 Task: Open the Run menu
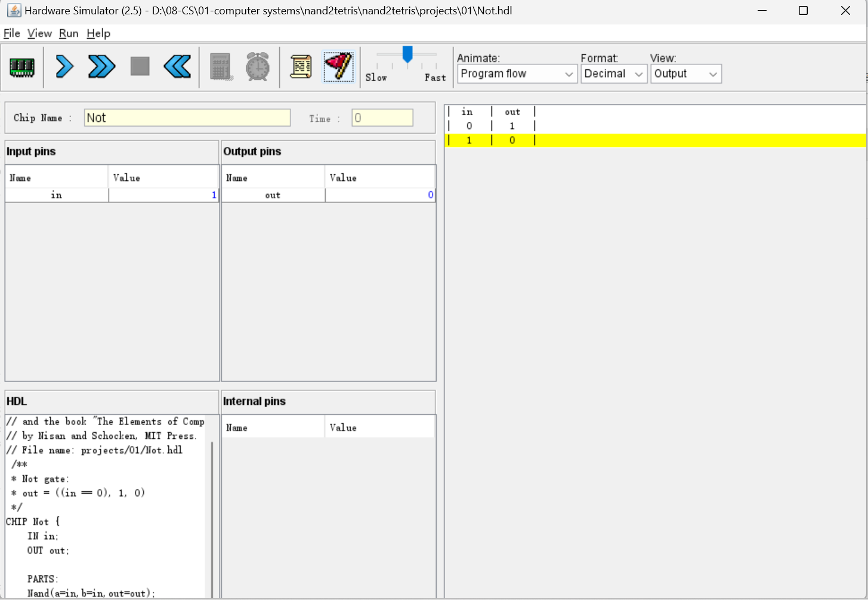pyautogui.click(x=69, y=33)
